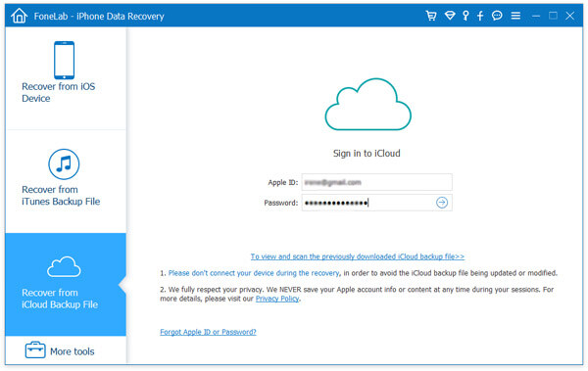Click the 'FoneLab - iPhone Data Recovery' title
This screenshot has width=588, height=371.
click(x=99, y=16)
